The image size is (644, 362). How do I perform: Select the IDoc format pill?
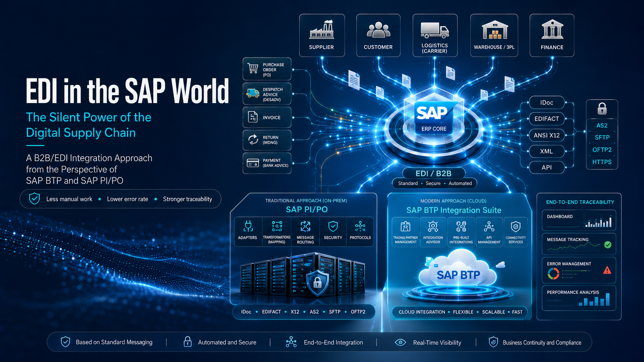(547, 103)
